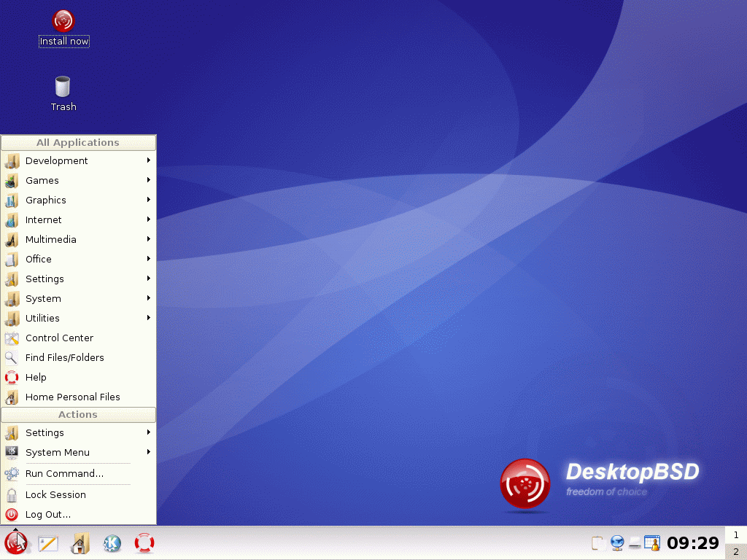Click the Log Out power icon
The height and width of the screenshot is (560, 747).
point(12,515)
